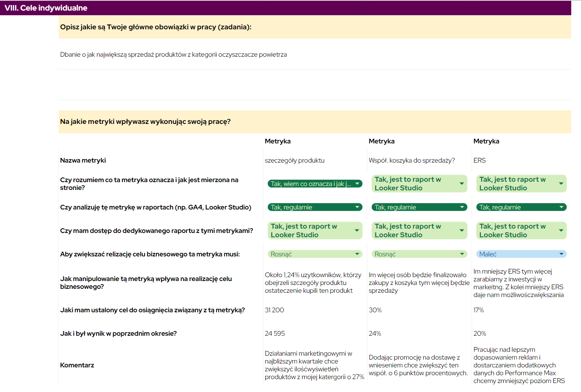Open 'Czy mam dostęp' dropdown in ERS column
The width and height of the screenshot is (581, 392).
pos(521,231)
